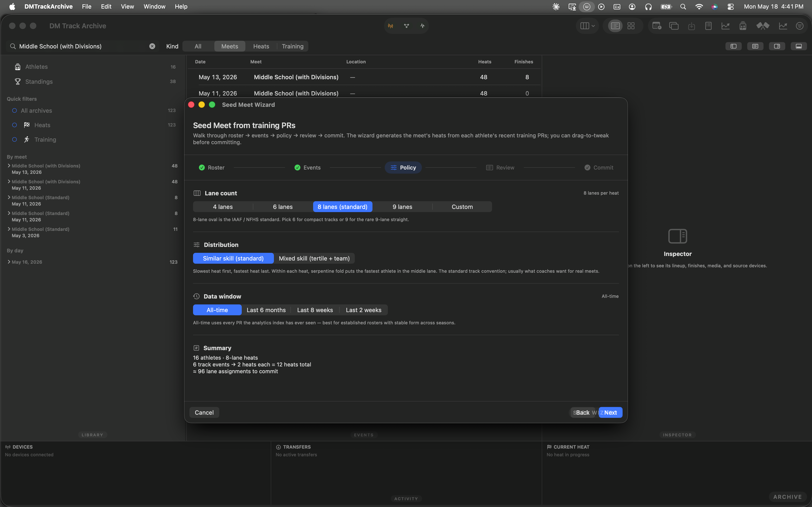Screen dimensions: 812x507
Task: Switch to grid view in toolbar
Action: (631, 26)
